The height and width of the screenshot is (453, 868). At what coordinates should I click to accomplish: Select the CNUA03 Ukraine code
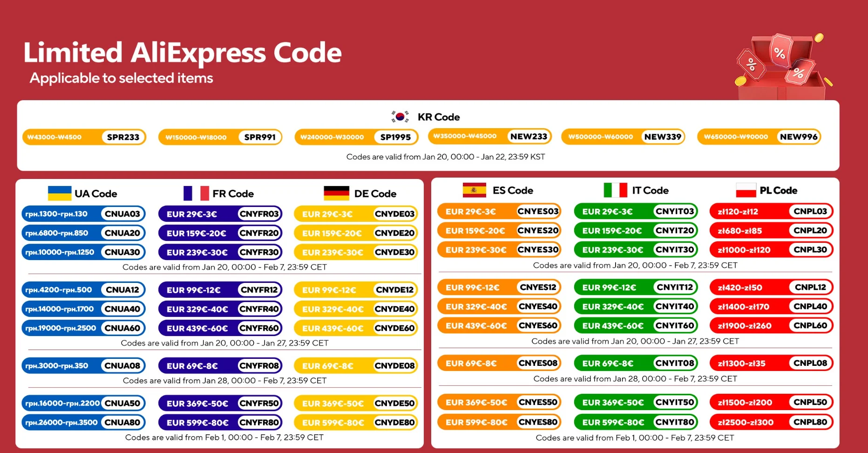pyautogui.click(x=84, y=214)
